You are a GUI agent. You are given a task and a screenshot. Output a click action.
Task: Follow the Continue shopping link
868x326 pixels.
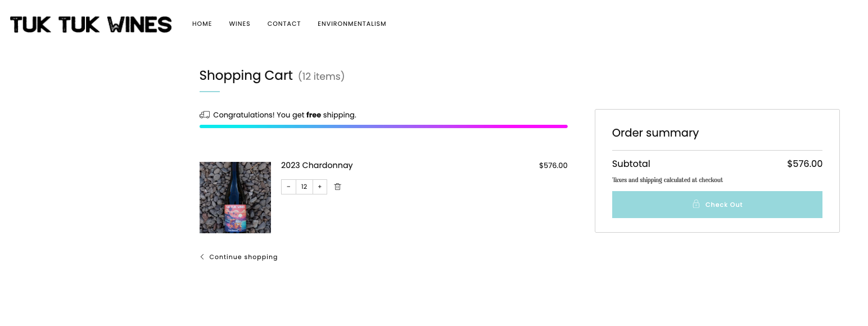(243, 257)
